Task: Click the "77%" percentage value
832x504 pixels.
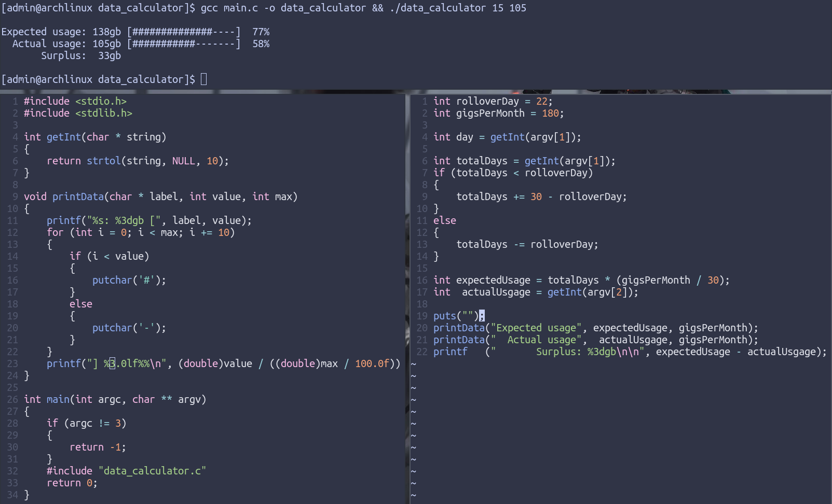Action: 261,32
